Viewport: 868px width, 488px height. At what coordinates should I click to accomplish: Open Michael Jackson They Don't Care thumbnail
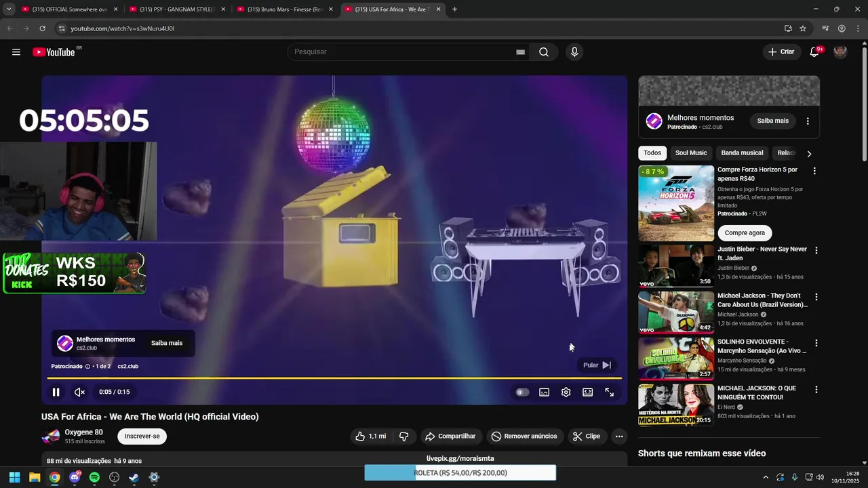pos(676,312)
